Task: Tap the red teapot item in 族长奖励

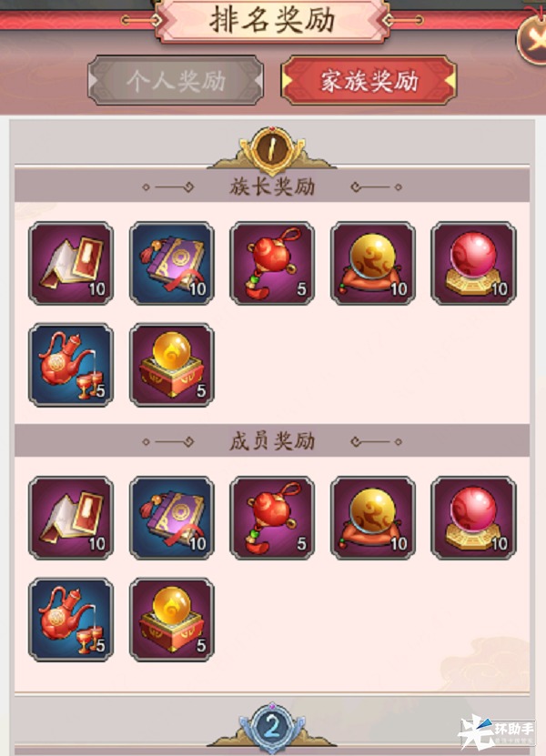Action: click(x=71, y=365)
